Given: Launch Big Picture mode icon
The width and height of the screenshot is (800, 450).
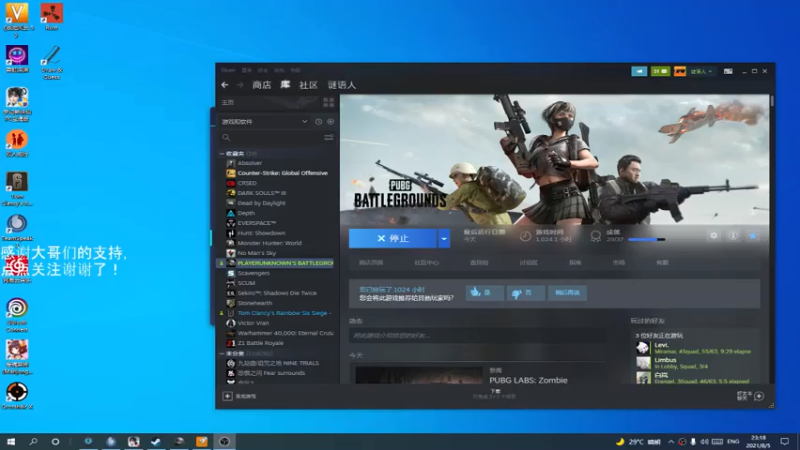Looking at the screenshot, I should coord(728,71).
